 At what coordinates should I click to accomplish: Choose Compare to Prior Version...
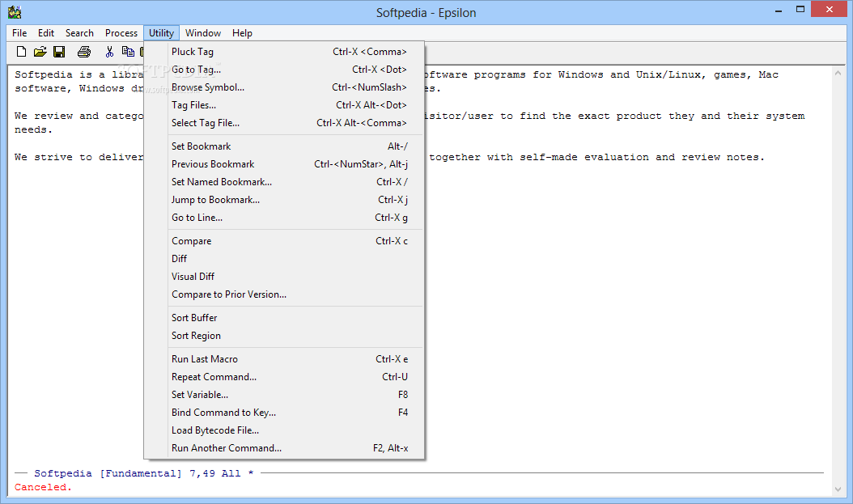pos(284,294)
